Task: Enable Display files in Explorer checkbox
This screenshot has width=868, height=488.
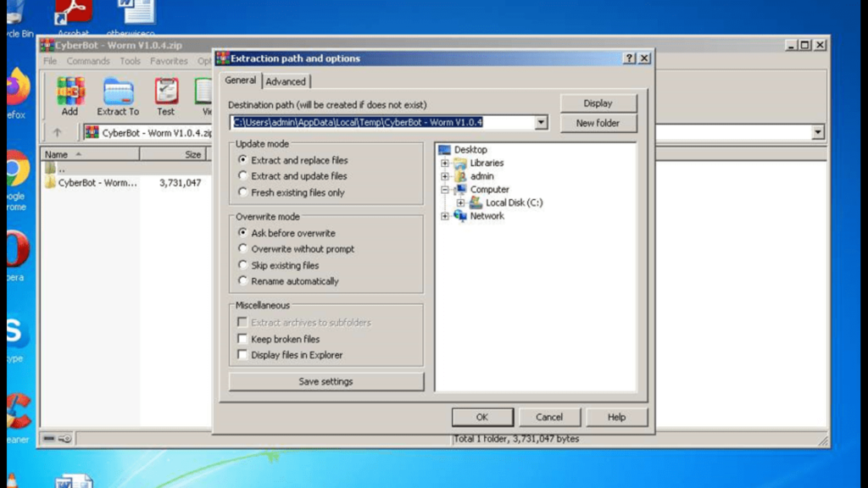Action: pyautogui.click(x=242, y=355)
